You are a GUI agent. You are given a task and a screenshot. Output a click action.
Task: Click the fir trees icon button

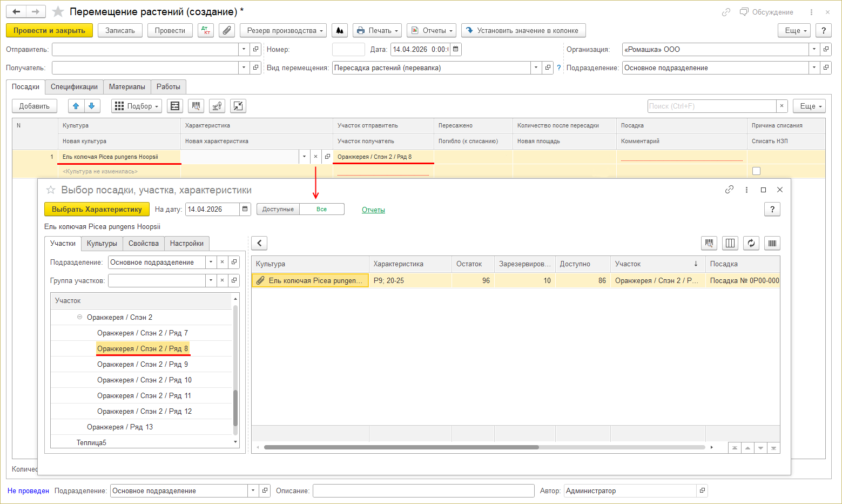340,31
